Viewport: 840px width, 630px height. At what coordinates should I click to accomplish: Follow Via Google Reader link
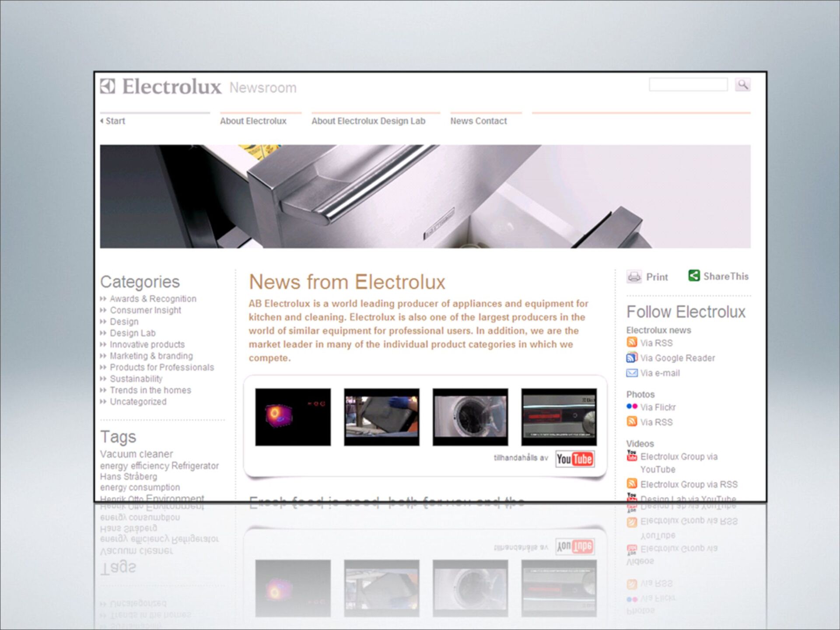(x=678, y=358)
